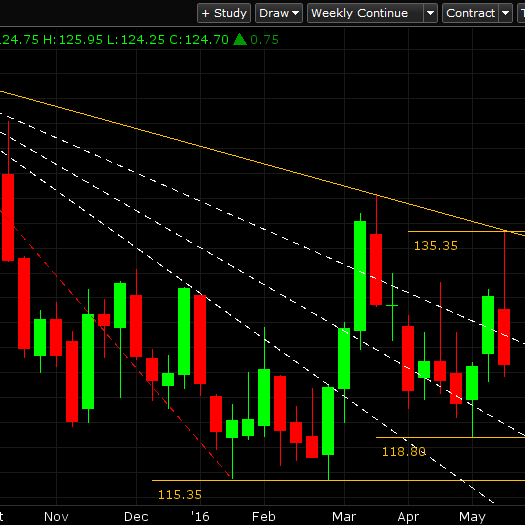
Task: Click the Dec axis label
Action: [136, 516]
